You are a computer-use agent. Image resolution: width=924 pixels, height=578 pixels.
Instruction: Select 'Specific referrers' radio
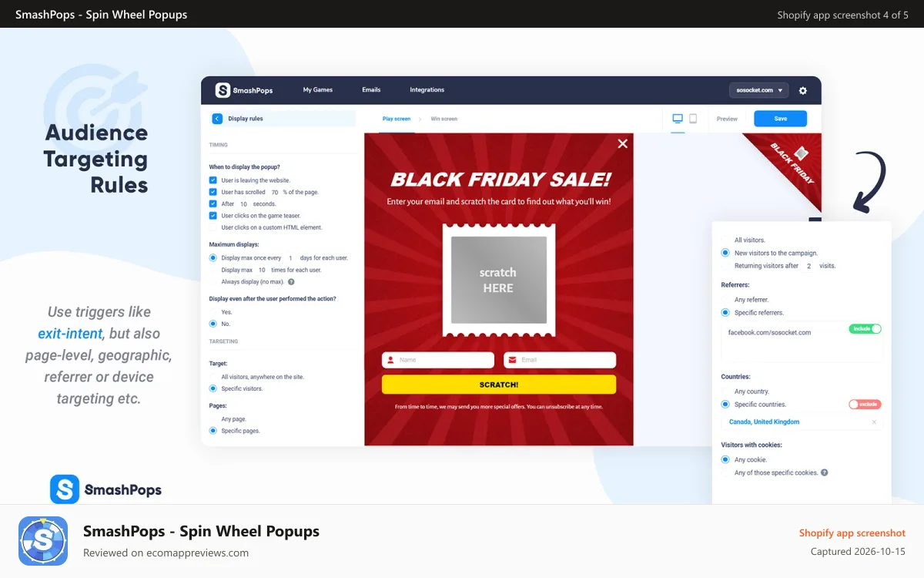pos(725,313)
